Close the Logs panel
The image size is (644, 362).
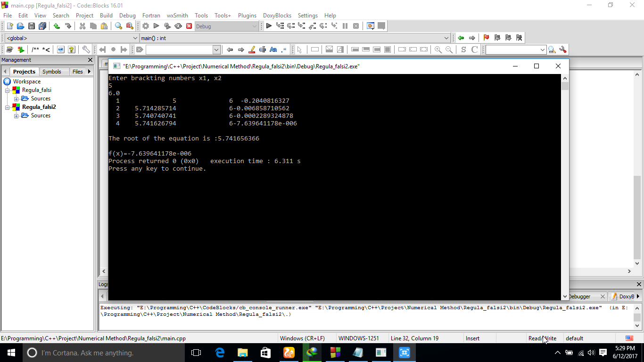tap(639, 284)
